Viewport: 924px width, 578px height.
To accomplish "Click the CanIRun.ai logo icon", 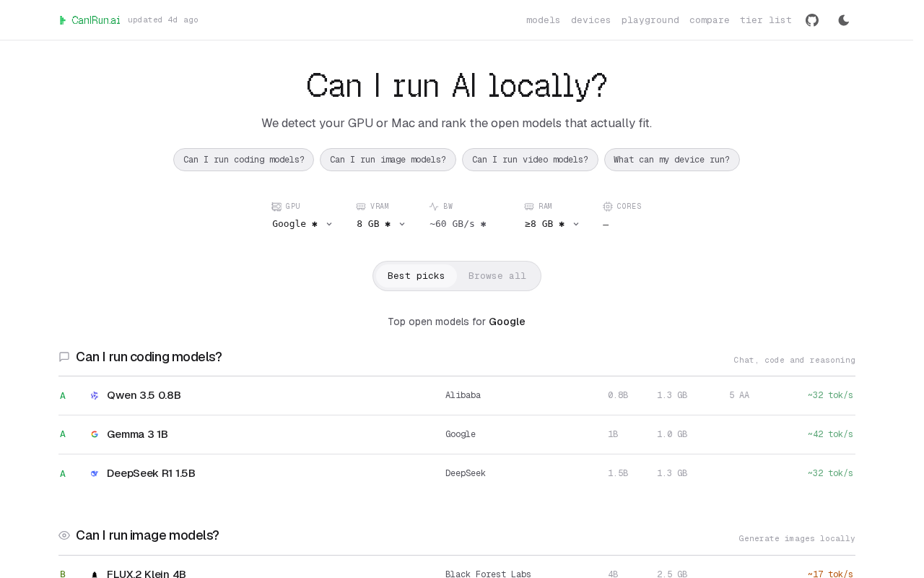I will (63, 20).
